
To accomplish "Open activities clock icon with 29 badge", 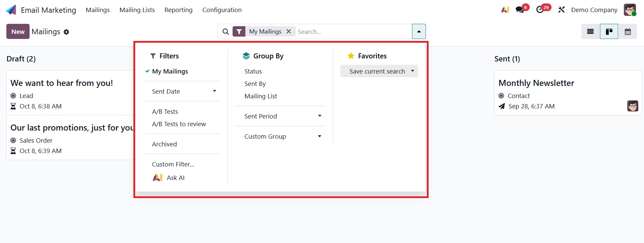I will click(540, 10).
